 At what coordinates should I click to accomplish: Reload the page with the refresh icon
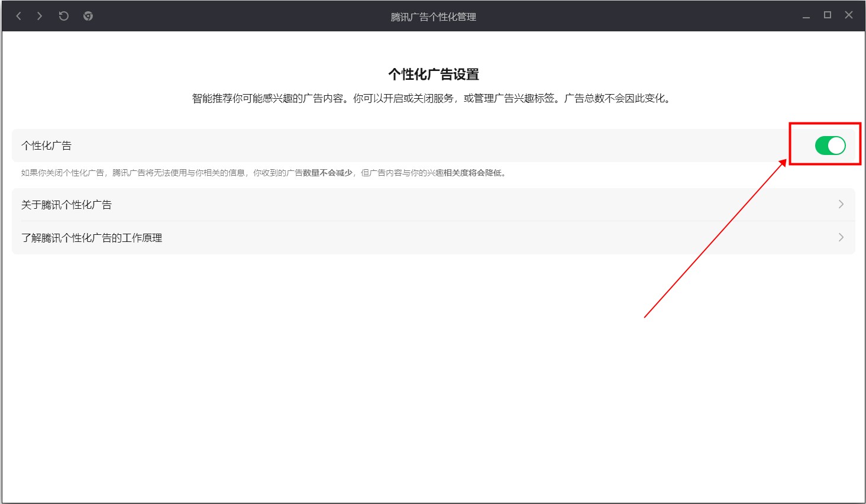(x=64, y=16)
